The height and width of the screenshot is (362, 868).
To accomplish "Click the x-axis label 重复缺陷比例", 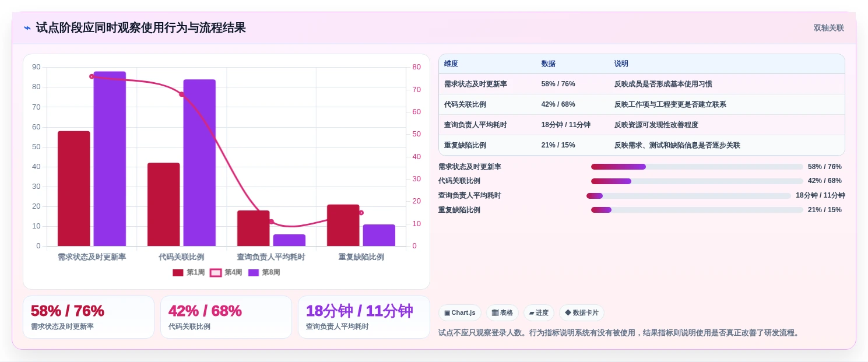I will [361, 257].
